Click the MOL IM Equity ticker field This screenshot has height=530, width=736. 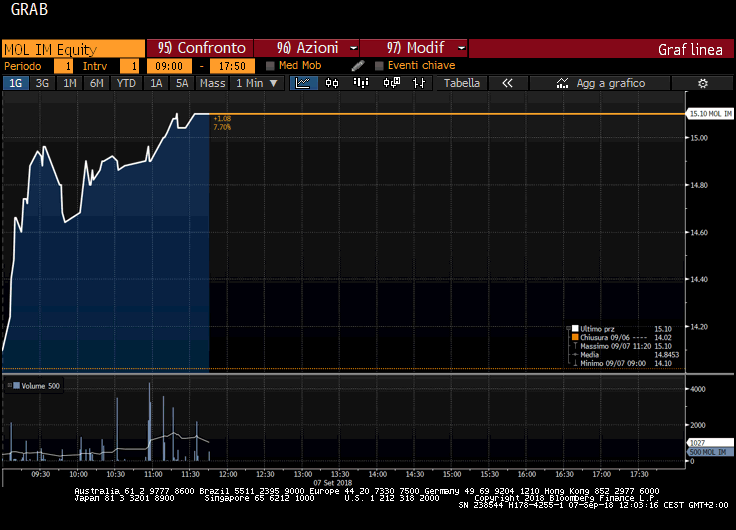[73, 48]
